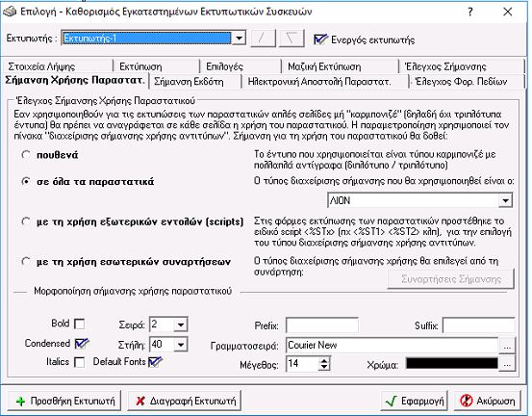532x416 pixels.
Task: Click the Εφαρμογή apply button
Action: pyautogui.click(x=415, y=401)
